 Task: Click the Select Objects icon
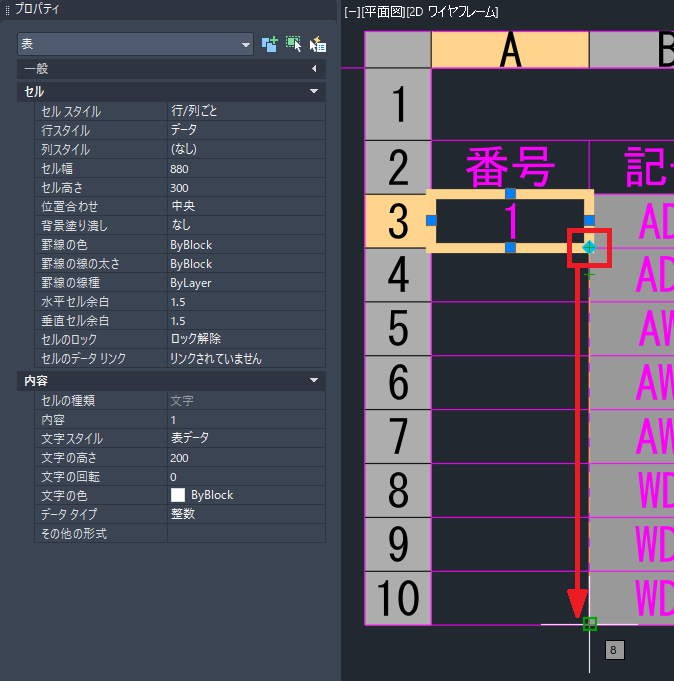[x=293, y=44]
